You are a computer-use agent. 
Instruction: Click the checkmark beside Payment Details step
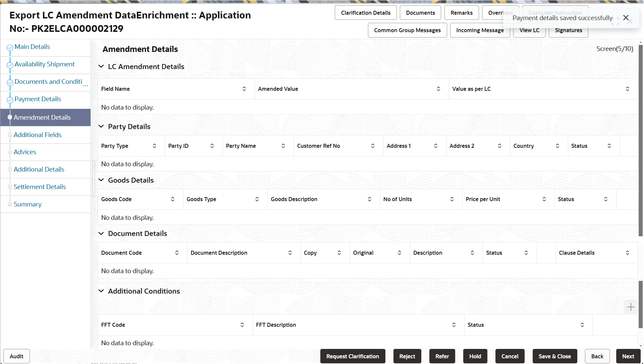click(x=10, y=99)
